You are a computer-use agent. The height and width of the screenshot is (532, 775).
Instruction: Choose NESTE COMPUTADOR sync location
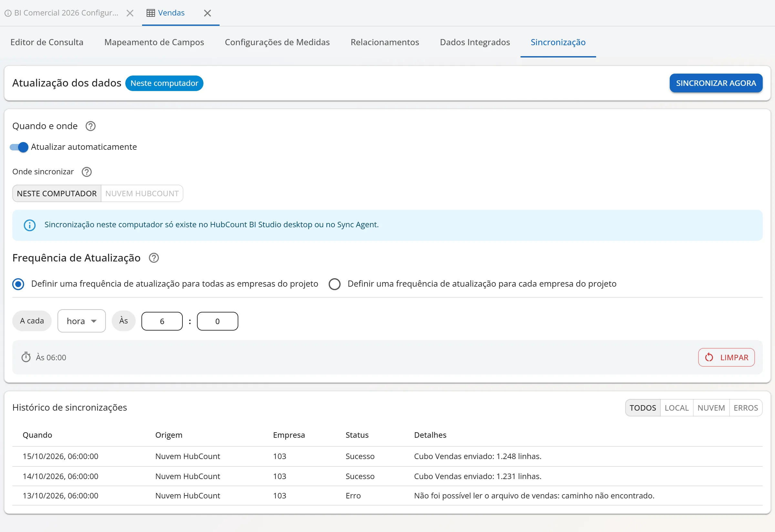[x=57, y=194]
